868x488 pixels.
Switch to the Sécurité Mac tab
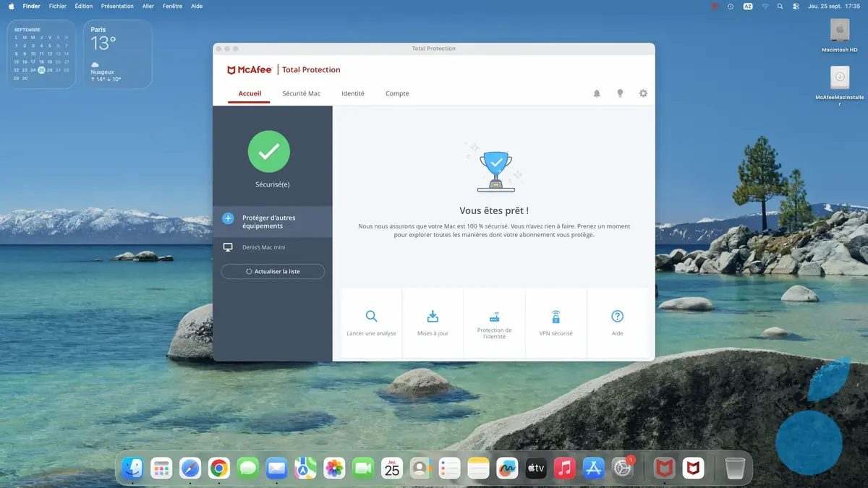pyautogui.click(x=302, y=93)
